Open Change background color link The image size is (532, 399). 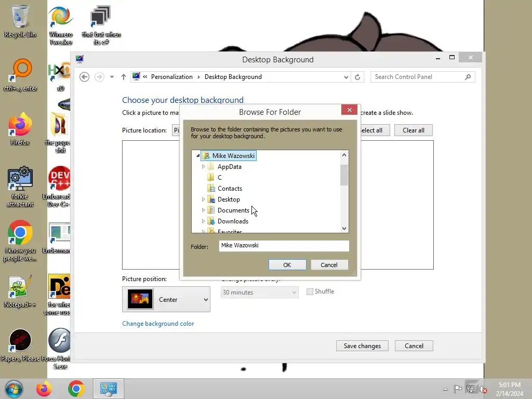158,324
